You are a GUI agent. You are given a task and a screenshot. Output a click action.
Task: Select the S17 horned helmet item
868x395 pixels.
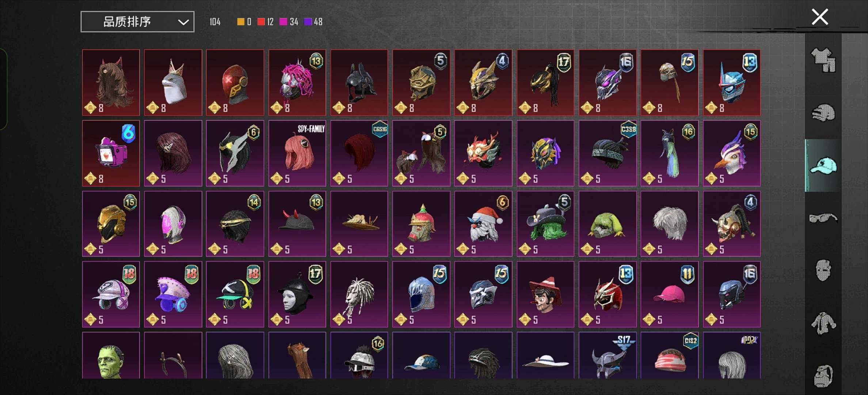pyautogui.click(x=608, y=355)
